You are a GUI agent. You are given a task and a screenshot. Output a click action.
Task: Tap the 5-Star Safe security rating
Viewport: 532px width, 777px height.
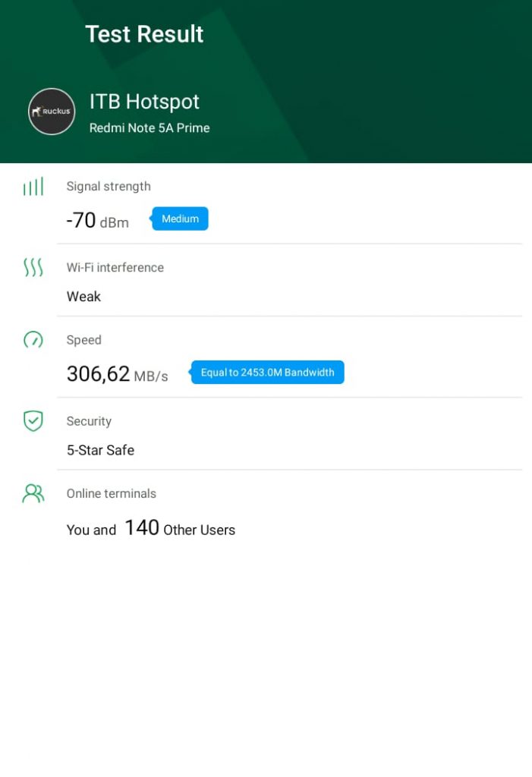tap(100, 450)
